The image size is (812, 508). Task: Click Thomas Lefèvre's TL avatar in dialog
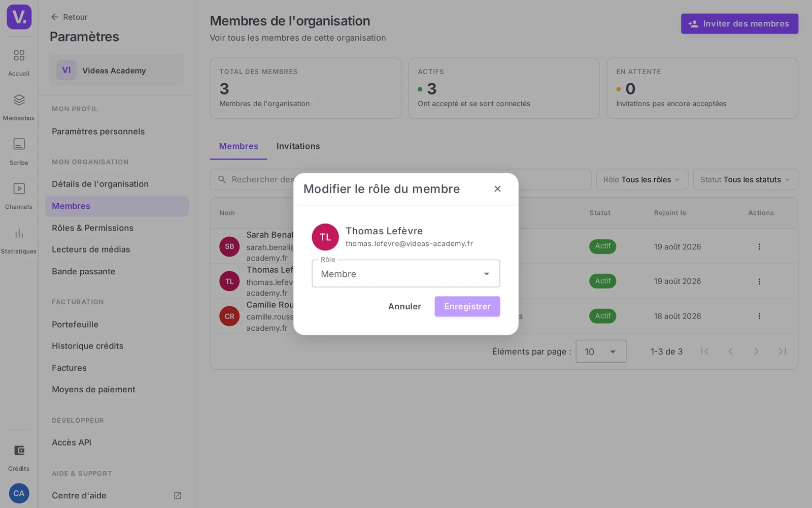point(325,237)
